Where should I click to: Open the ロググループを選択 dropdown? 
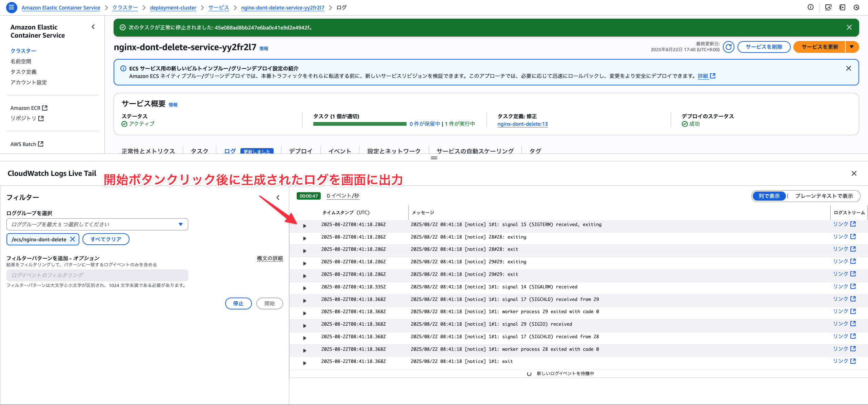click(x=97, y=224)
